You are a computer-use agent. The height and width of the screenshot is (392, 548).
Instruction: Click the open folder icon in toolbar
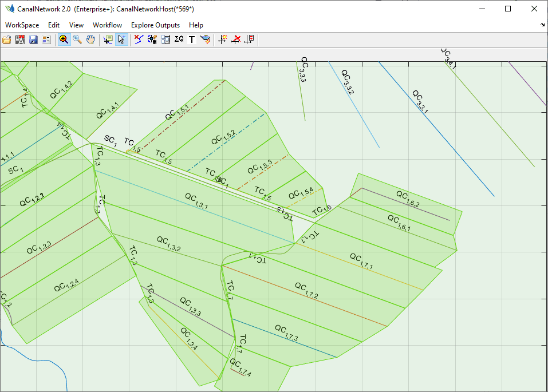point(7,39)
